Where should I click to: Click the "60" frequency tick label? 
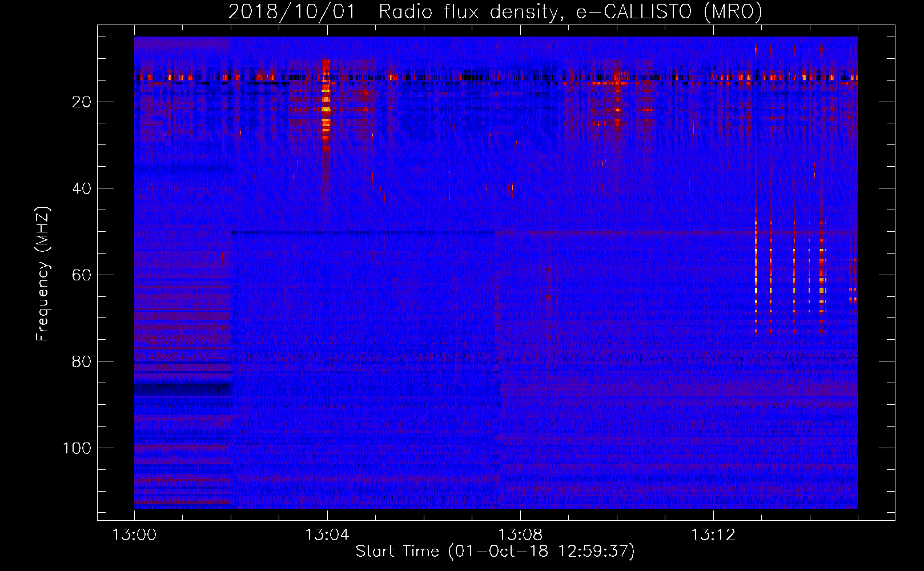(x=82, y=275)
